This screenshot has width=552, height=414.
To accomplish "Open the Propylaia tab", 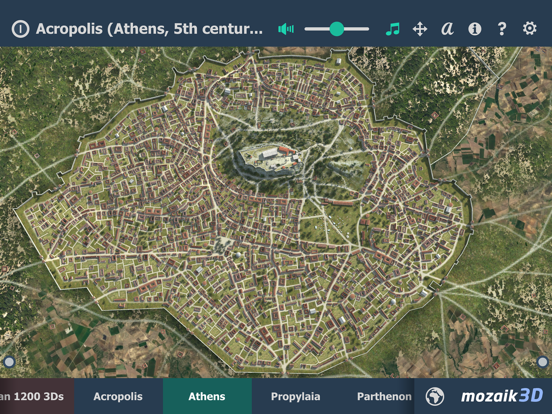I will tap(296, 396).
